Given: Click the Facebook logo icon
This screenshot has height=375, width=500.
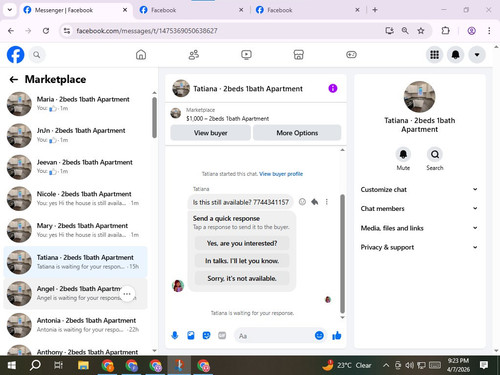Looking at the screenshot, I should click(x=15, y=55).
